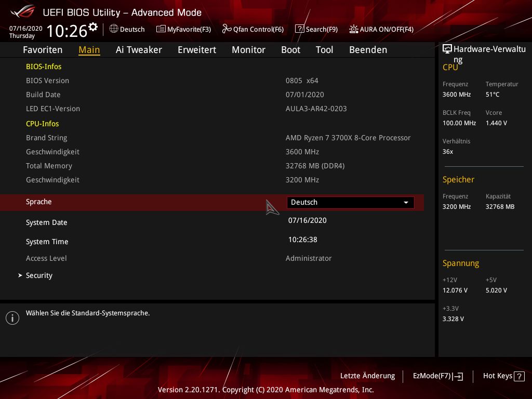This screenshot has width=532, height=399.
Task: Click the Access Level label
Action: 46,258
